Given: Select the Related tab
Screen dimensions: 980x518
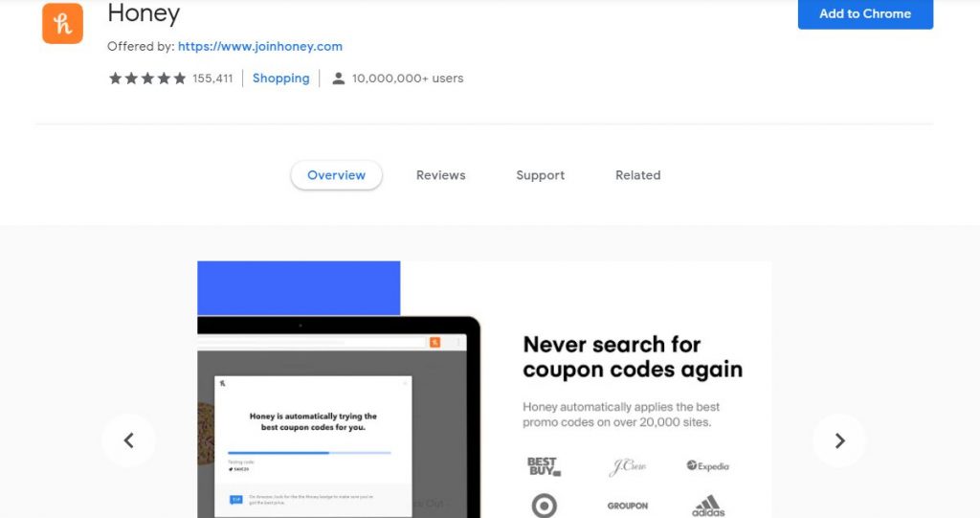Looking at the screenshot, I should pyautogui.click(x=637, y=175).
